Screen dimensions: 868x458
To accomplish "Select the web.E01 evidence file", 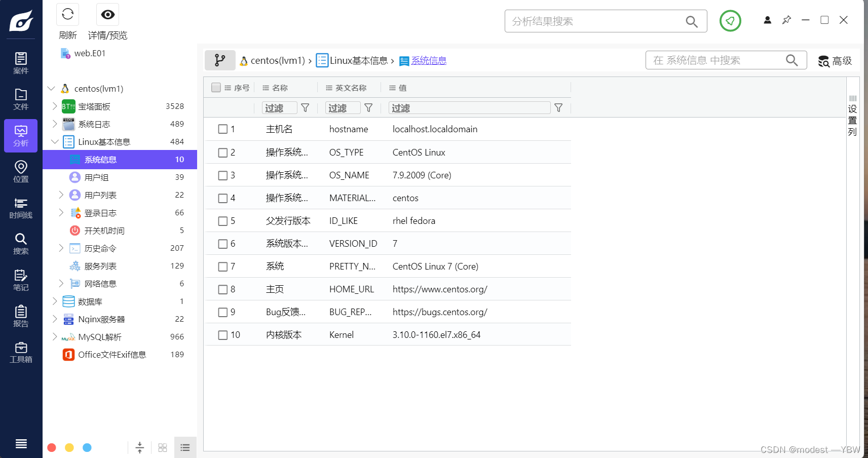I will pyautogui.click(x=83, y=53).
